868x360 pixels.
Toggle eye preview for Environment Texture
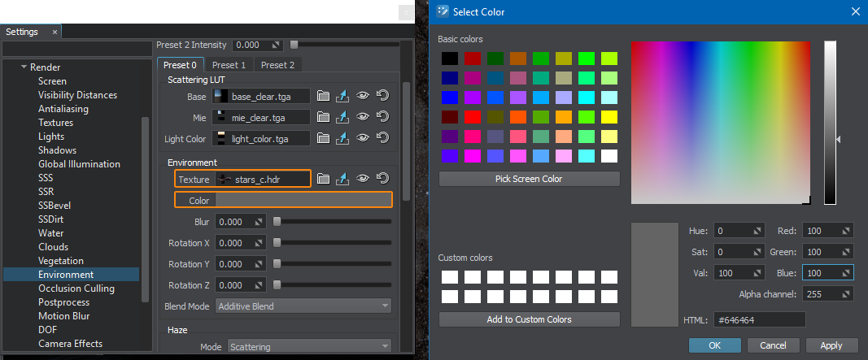(363, 179)
